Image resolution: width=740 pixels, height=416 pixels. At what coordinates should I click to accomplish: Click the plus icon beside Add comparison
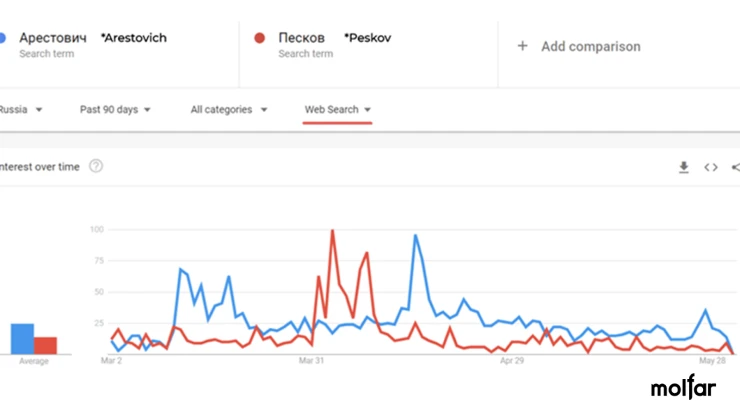pyautogui.click(x=522, y=46)
